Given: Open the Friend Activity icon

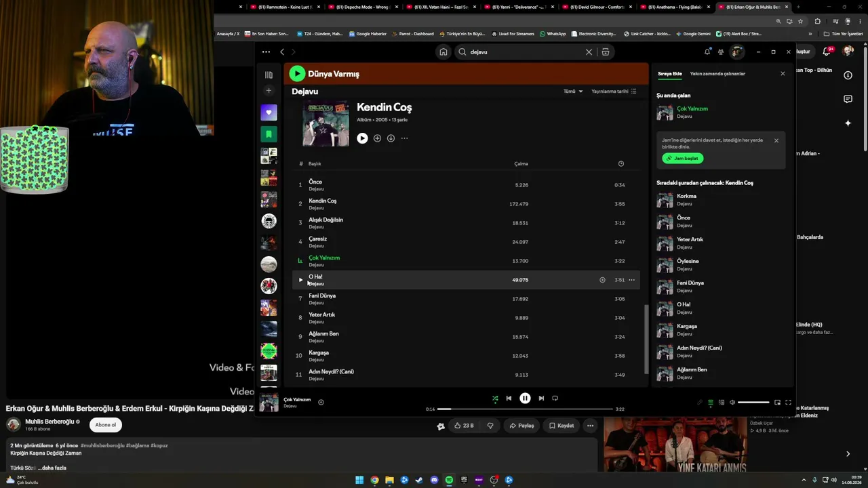Looking at the screenshot, I should (721, 52).
